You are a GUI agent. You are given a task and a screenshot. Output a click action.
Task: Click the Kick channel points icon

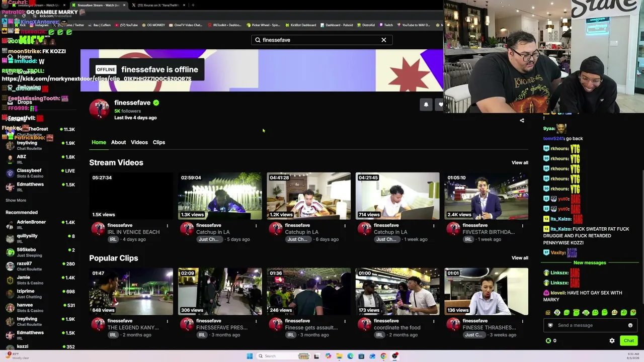(548, 341)
